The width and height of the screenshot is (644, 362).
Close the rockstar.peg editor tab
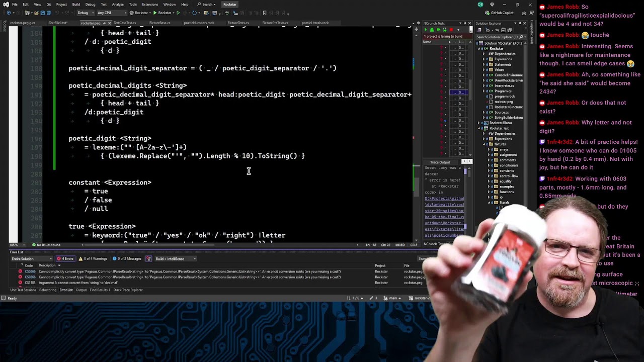[x=110, y=23]
